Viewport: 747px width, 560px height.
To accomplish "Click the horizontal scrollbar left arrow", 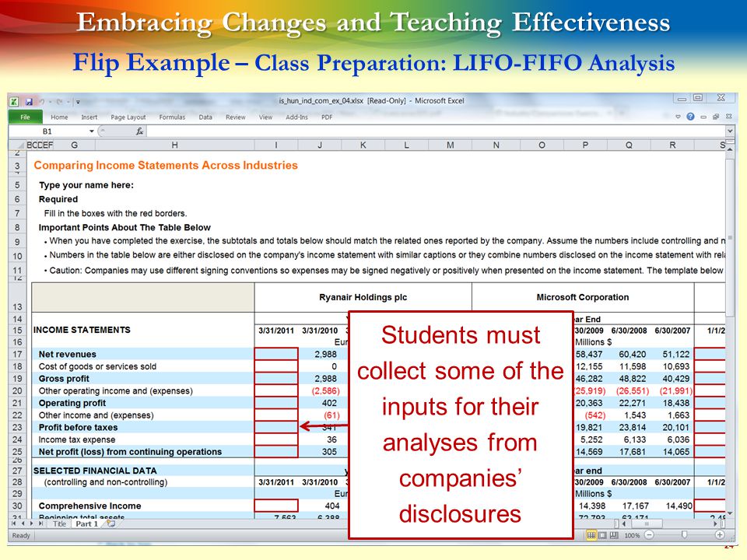I will coord(624,523).
